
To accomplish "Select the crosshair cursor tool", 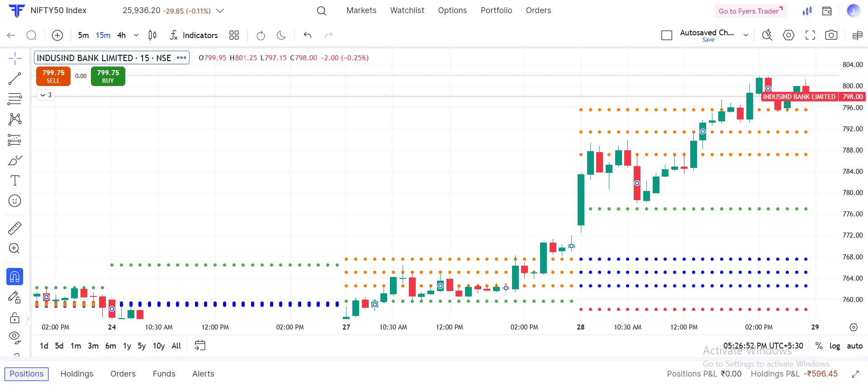I will pyautogui.click(x=15, y=58).
